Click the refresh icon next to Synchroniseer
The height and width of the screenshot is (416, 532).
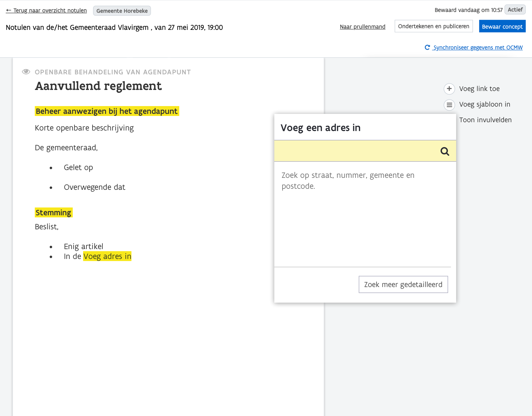tap(427, 47)
